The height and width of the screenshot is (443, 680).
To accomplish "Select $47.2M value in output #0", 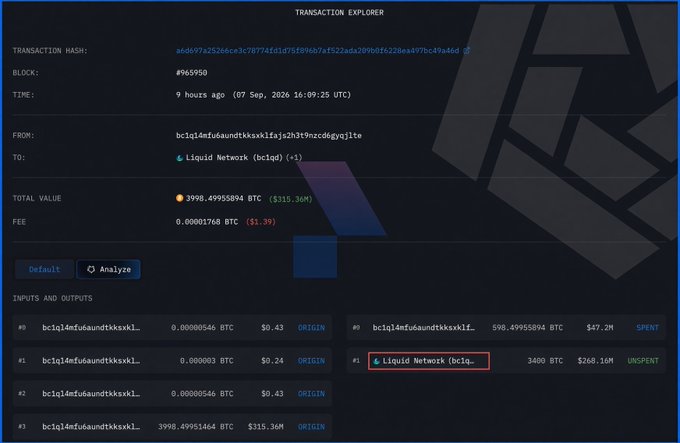I will coord(600,328).
